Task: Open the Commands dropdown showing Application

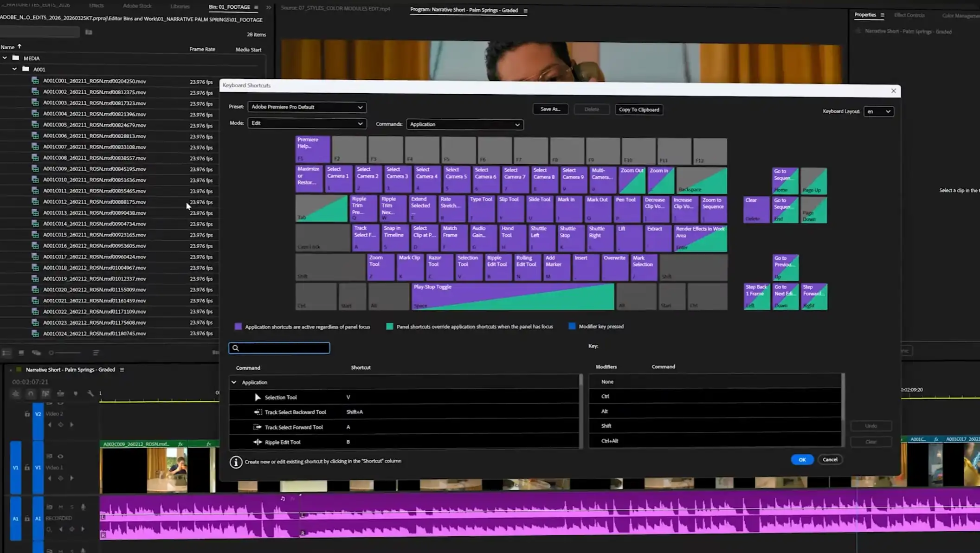Action: [464, 124]
